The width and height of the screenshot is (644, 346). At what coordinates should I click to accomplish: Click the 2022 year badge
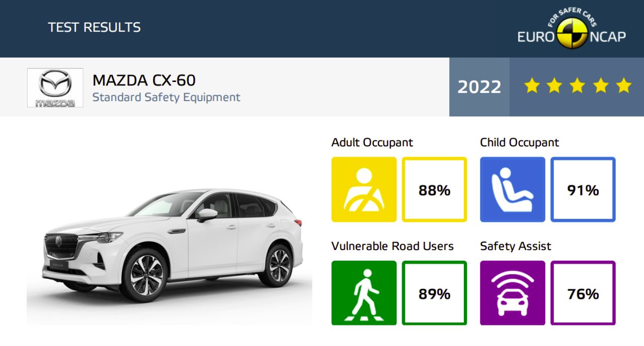pos(479,87)
